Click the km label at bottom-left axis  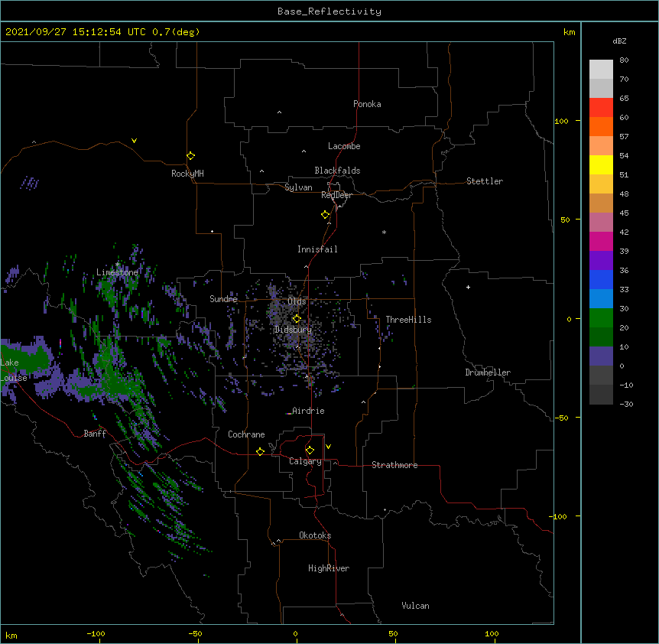click(x=11, y=635)
